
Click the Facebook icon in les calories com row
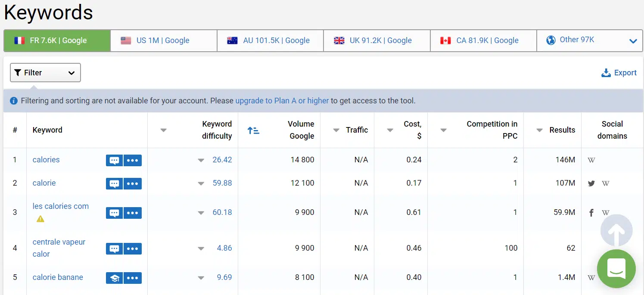591,213
